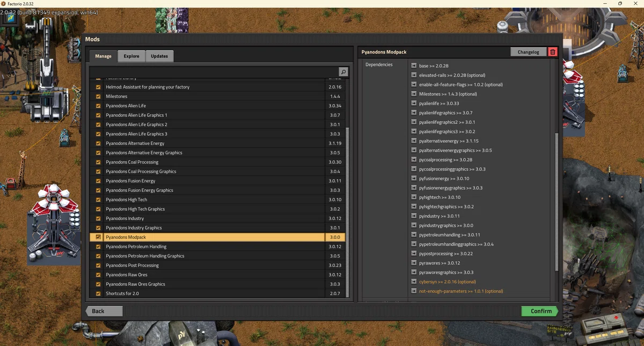Click the go-to arrow beside pypetroleumhandlinggraphics dependency
Viewport: 644px width, 346px height.
click(x=414, y=244)
